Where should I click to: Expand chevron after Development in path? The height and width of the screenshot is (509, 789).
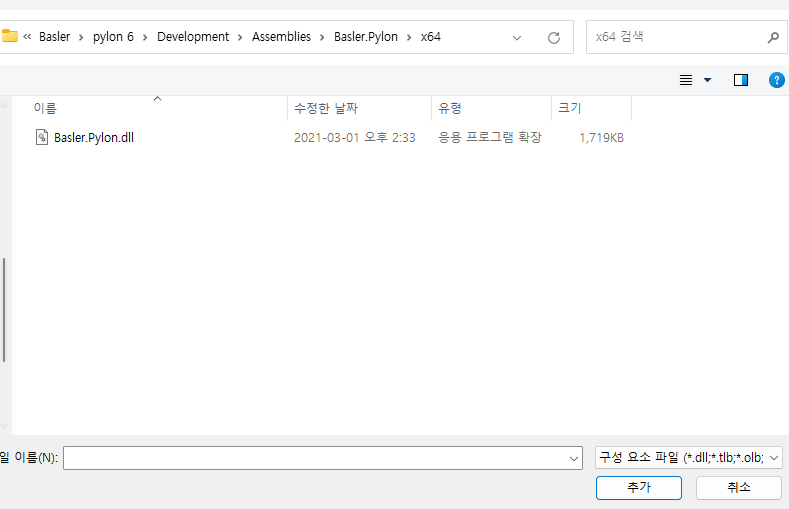(240, 37)
